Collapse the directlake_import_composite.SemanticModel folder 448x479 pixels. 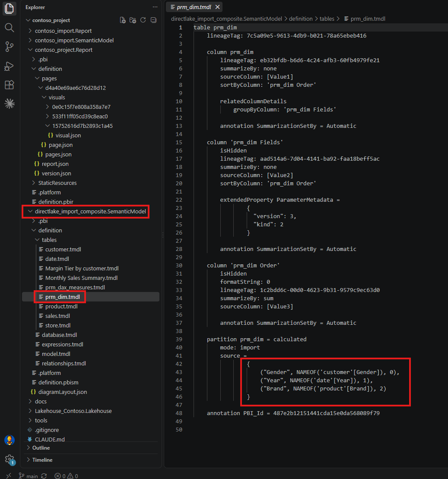pos(90,211)
